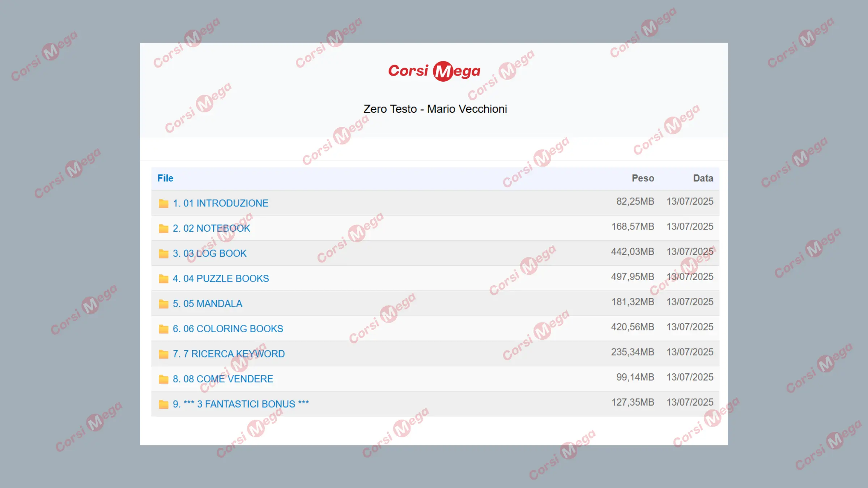Click the date in the 01 INTRODUZIONE row
This screenshot has height=488, width=868.
point(690,201)
